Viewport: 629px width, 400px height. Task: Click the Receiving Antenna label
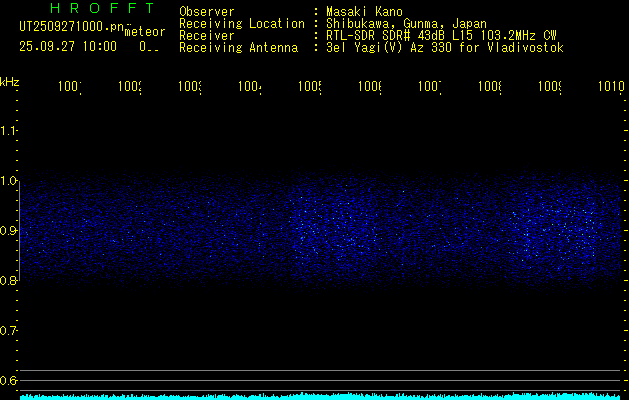click(238, 48)
